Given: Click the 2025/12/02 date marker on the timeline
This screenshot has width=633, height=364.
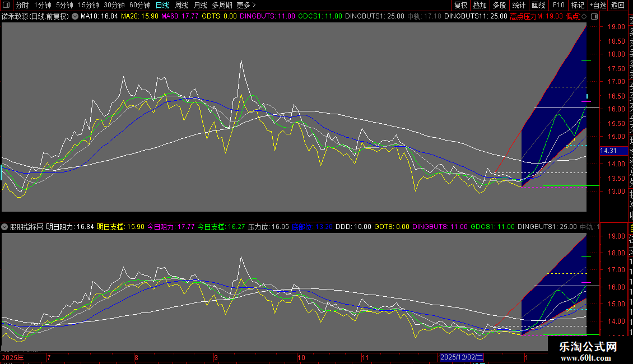Looking at the screenshot, I should [462, 357].
